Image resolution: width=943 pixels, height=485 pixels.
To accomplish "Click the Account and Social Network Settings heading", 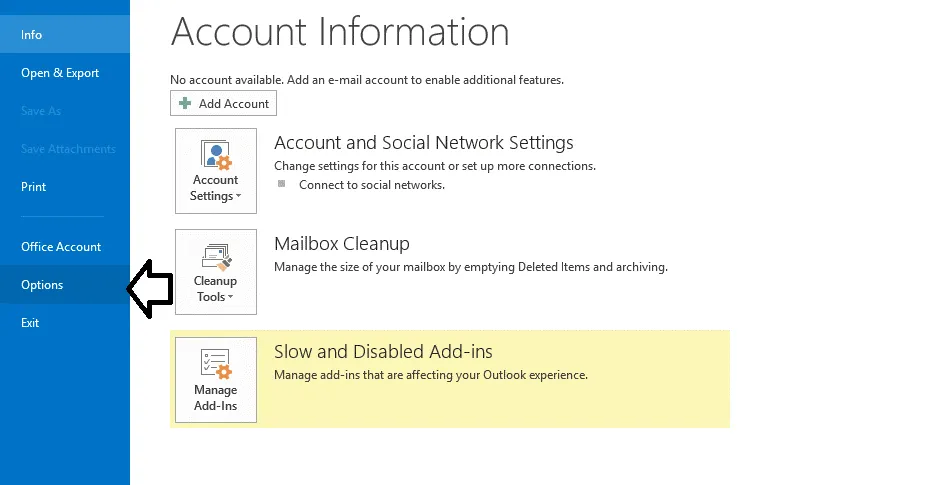I will coord(423,143).
